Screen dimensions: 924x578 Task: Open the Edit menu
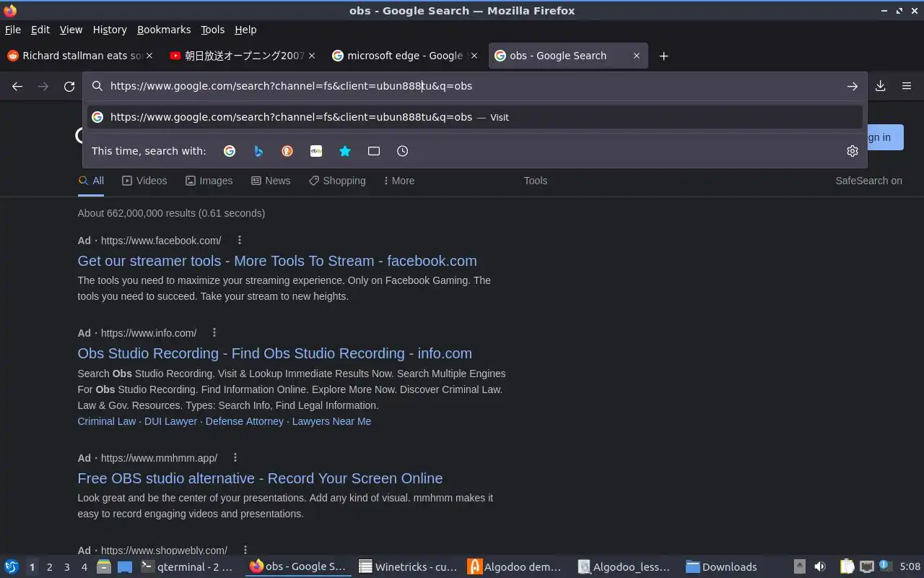pos(40,30)
